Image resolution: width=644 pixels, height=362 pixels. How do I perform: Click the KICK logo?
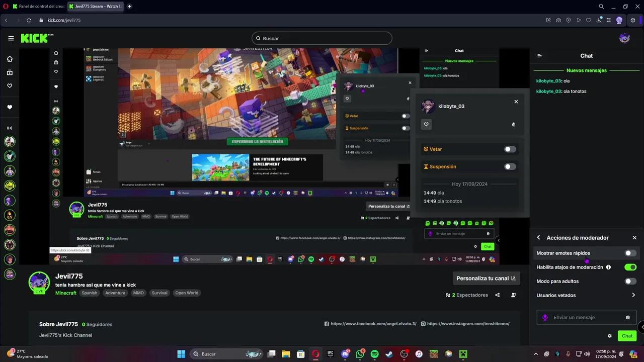[37, 38]
